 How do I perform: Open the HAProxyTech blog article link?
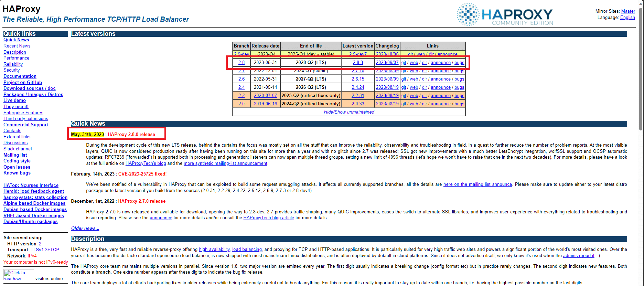(269, 218)
